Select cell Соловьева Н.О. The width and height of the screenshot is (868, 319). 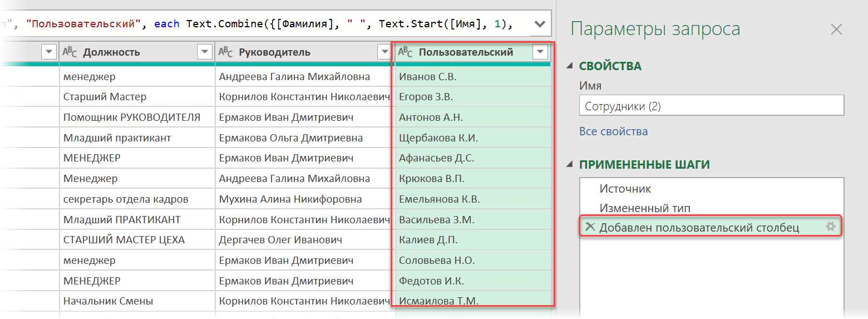click(x=473, y=260)
